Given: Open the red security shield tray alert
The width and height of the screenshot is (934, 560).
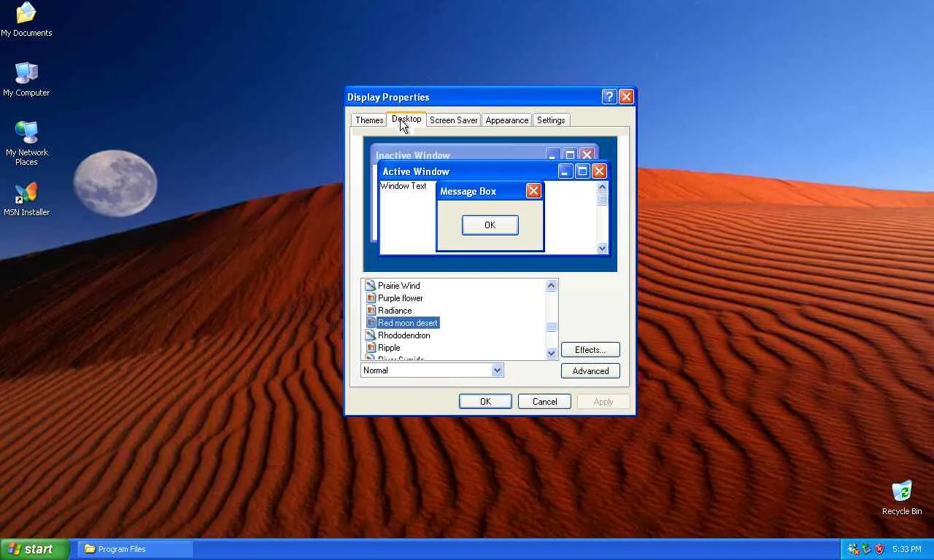Looking at the screenshot, I should 880,549.
